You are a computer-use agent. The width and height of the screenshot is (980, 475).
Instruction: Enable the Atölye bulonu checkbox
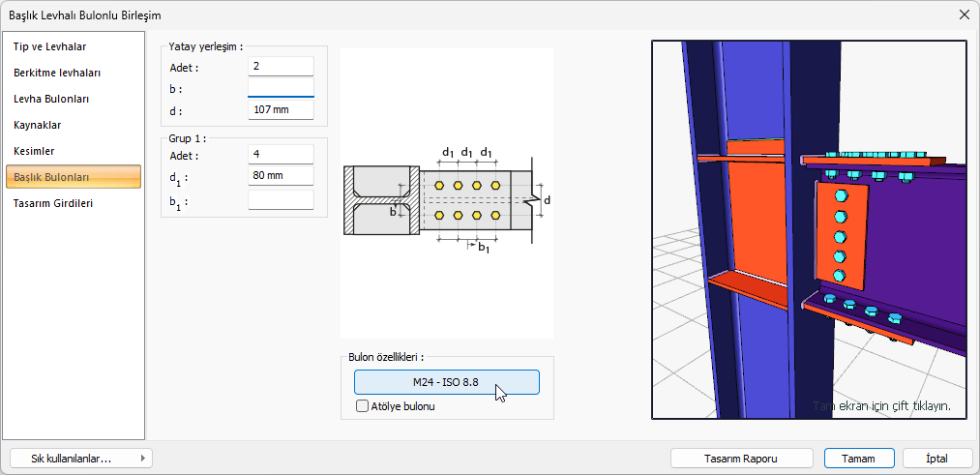pos(363,406)
